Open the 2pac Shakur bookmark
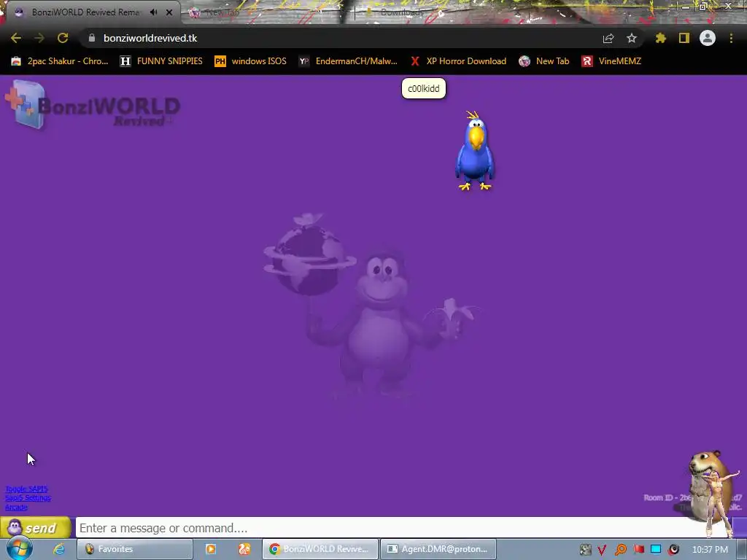 (60, 61)
